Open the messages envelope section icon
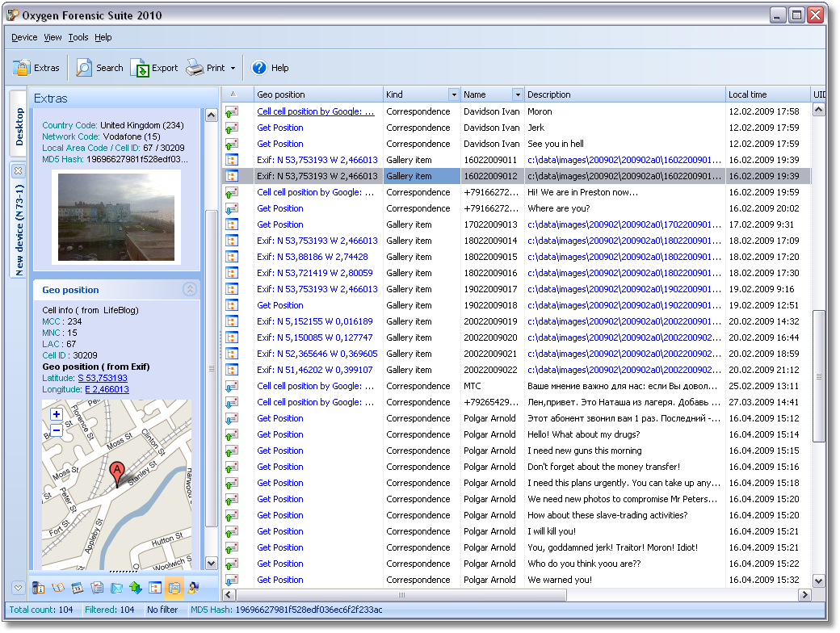840x633 pixels. pyautogui.click(x=116, y=588)
